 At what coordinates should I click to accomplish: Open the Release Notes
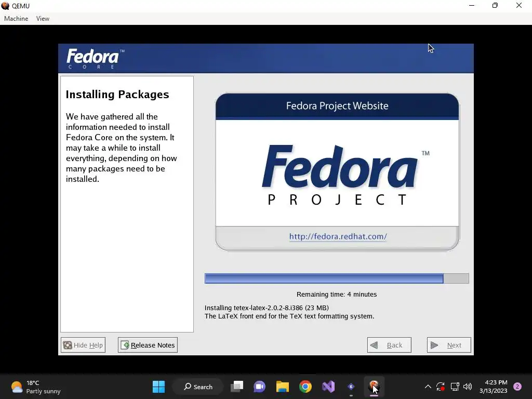(x=148, y=345)
